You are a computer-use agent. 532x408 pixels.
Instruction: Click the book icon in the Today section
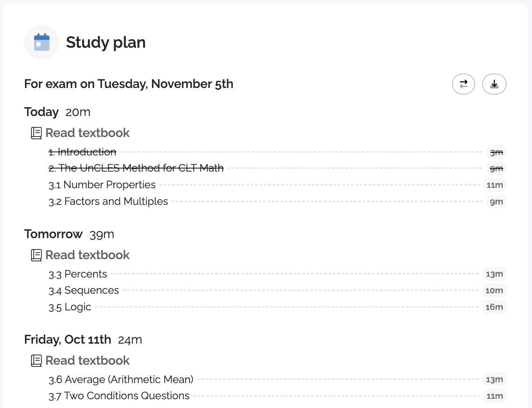coord(37,133)
